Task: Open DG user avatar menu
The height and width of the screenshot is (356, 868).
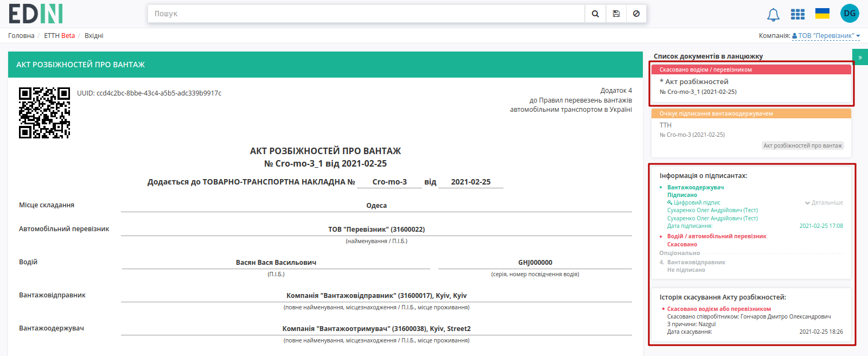Action: click(850, 14)
